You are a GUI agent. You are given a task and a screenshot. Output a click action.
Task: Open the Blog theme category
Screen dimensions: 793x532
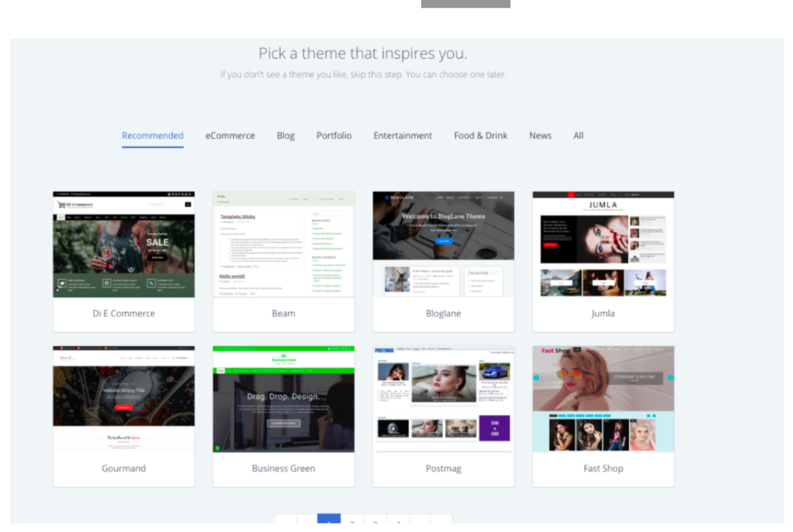click(x=286, y=136)
